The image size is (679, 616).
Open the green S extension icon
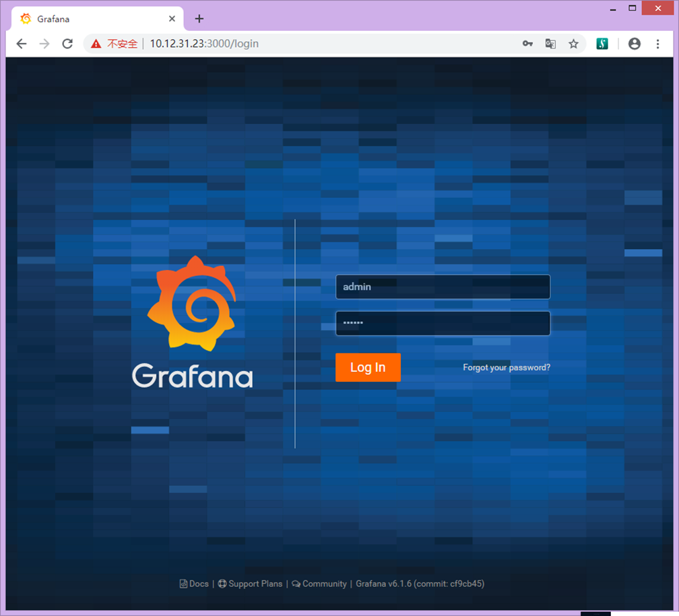click(602, 44)
